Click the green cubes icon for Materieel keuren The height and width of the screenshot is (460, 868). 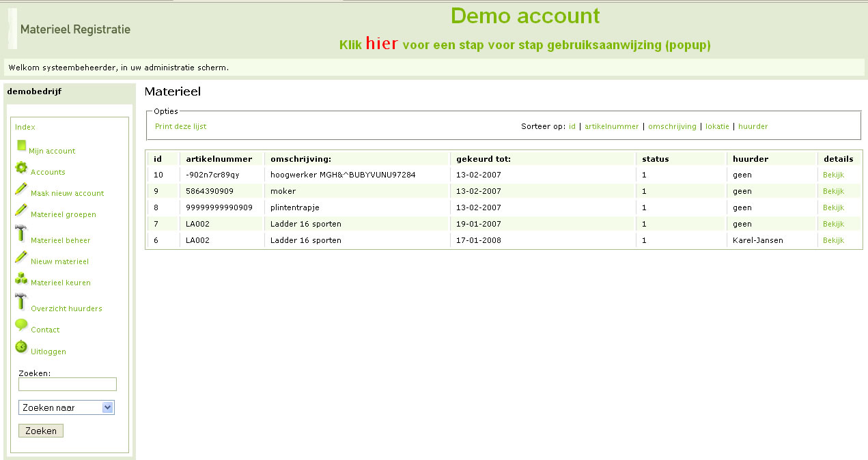click(x=21, y=278)
